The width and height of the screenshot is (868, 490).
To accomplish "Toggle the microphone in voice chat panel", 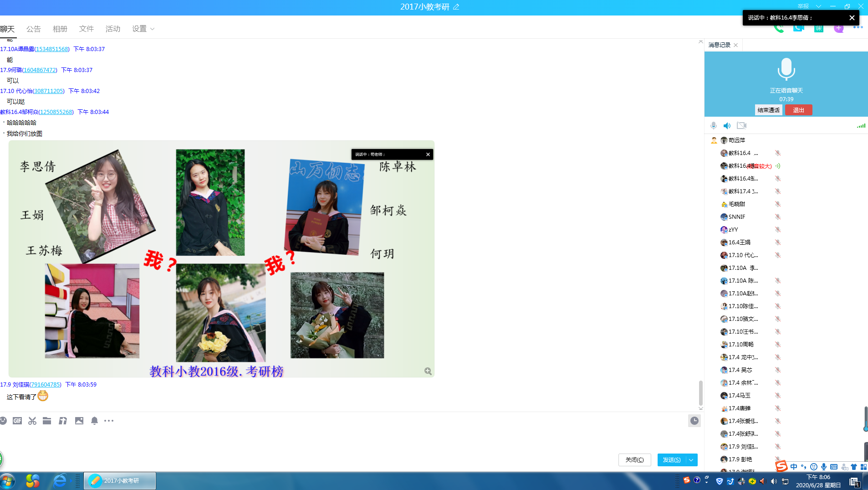I will click(x=714, y=125).
